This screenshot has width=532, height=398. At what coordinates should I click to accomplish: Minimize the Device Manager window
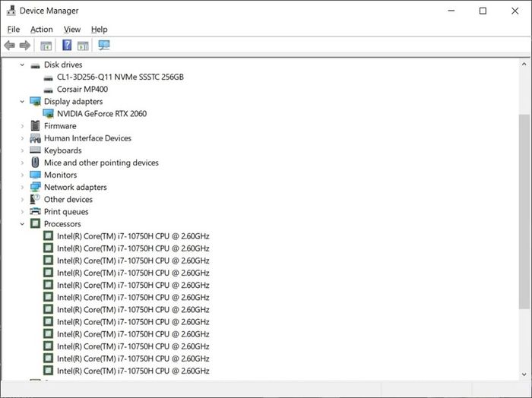tap(451, 11)
